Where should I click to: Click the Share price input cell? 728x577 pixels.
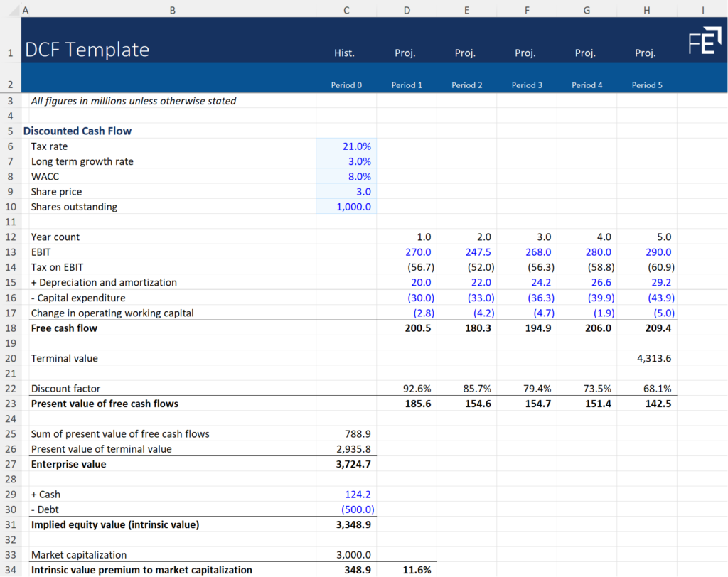pos(346,191)
